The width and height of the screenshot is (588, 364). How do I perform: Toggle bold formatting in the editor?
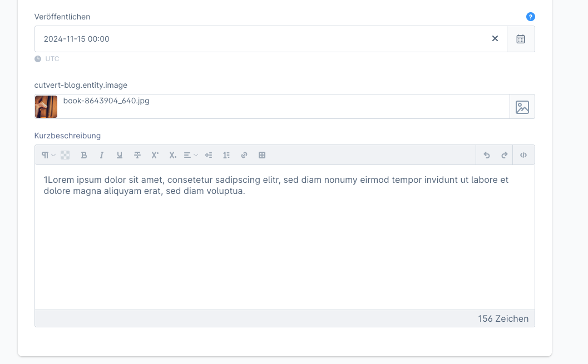(84, 155)
